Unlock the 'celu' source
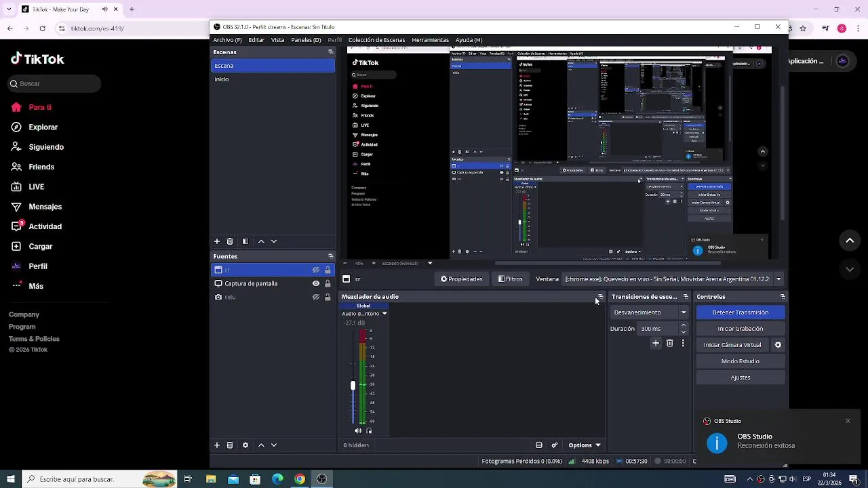 click(328, 297)
